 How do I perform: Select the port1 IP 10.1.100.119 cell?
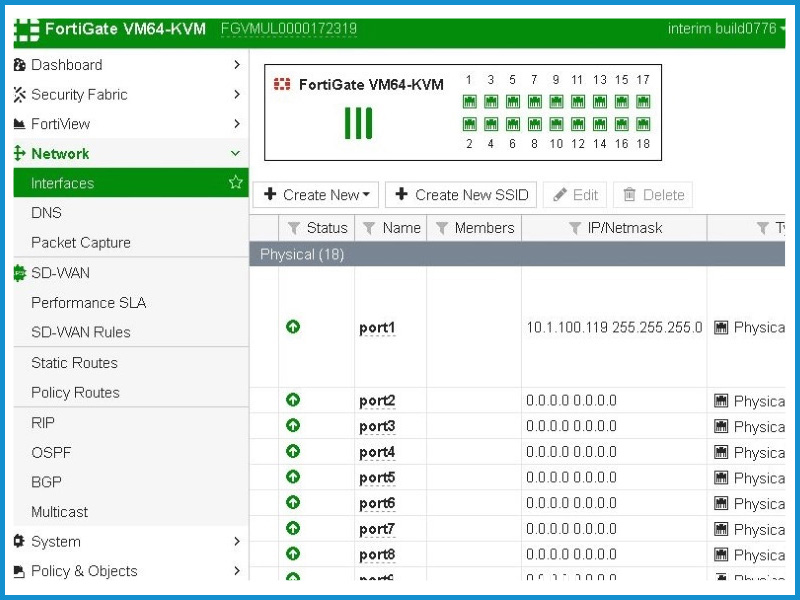pyautogui.click(x=614, y=327)
